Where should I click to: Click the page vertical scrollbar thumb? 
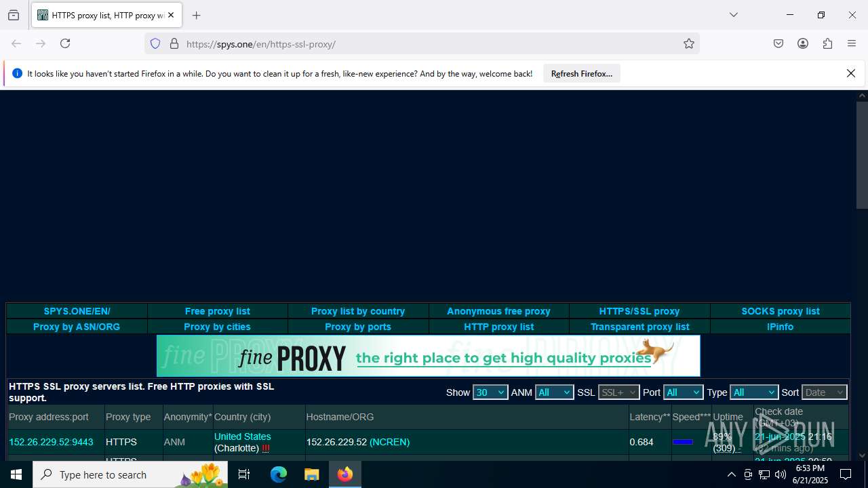862,155
